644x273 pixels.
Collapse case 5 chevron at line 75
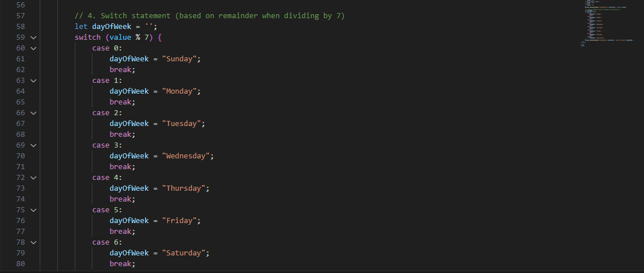click(33, 209)
